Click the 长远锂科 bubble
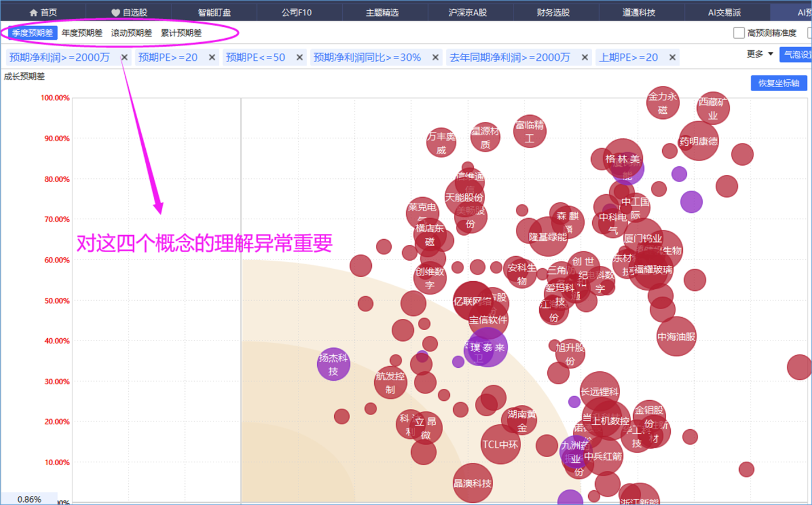 tap(600, 392)
